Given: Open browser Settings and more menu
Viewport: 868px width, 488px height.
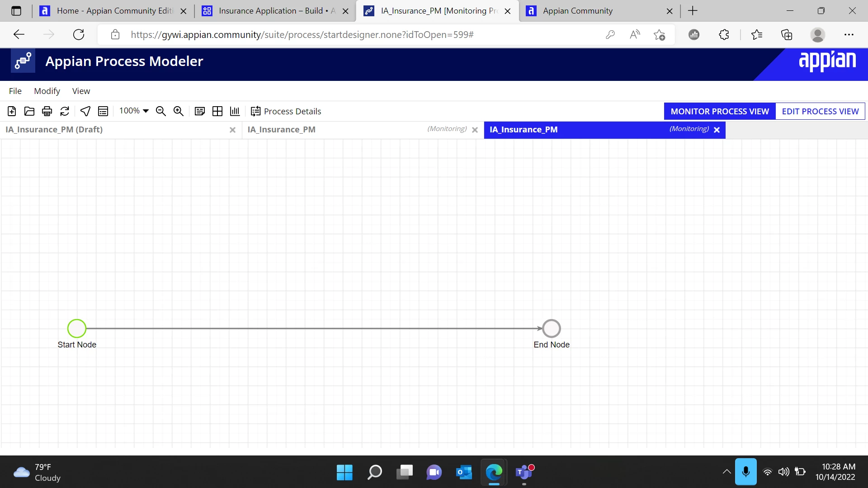Looking at the screenshot, I should coord(849,34).
